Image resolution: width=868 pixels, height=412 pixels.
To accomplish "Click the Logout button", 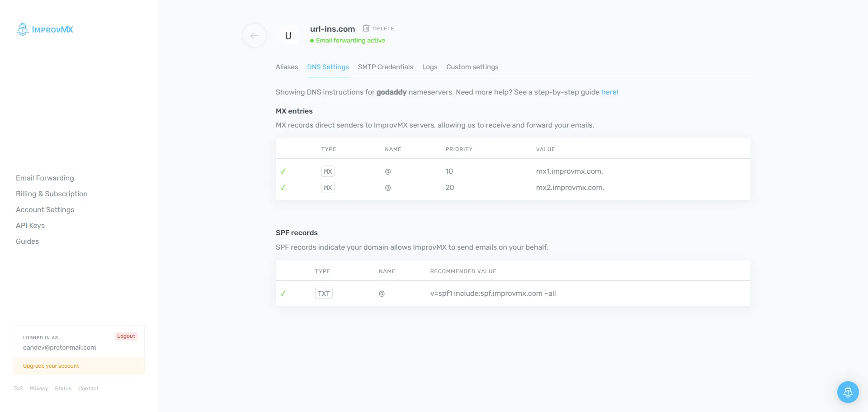I will (x=126, y=336).
